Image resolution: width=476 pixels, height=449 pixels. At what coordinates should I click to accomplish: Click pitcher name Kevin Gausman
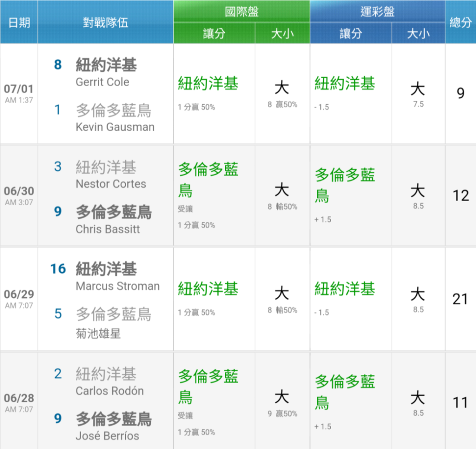click(115, 127)
